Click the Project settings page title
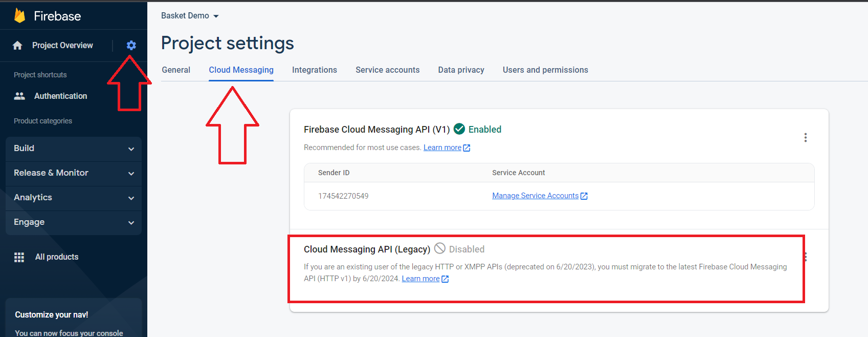 (228, 43)
